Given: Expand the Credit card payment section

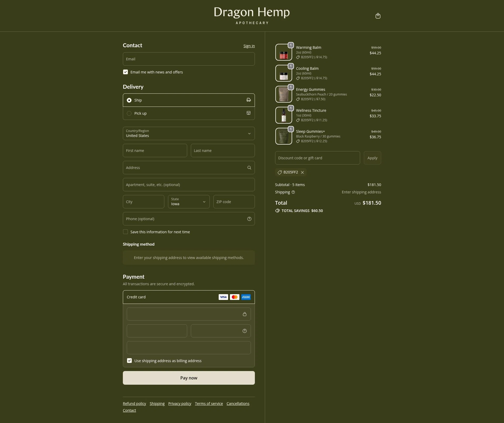Looking at the screenshot, I should click(136, 297).
